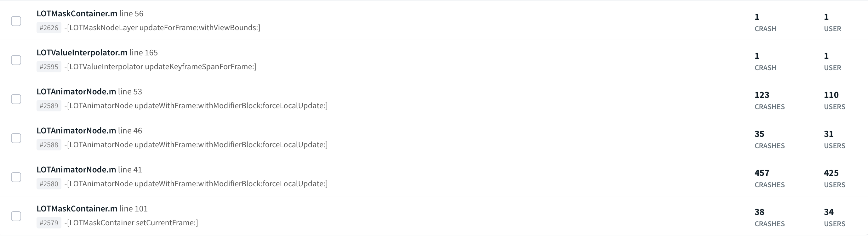Open the LOTAnimatorNode.m line 53 issue
Screen dimensions: 868x236
pos(89,92)
